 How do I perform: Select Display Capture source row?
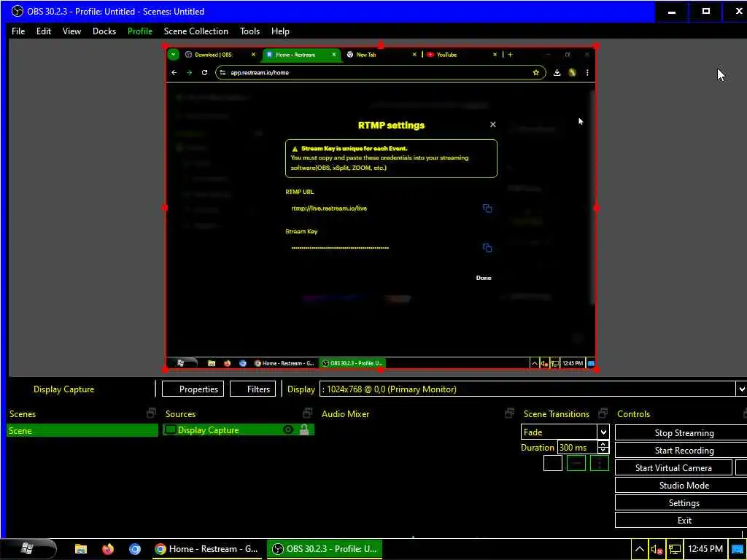(x=239, y=429)
